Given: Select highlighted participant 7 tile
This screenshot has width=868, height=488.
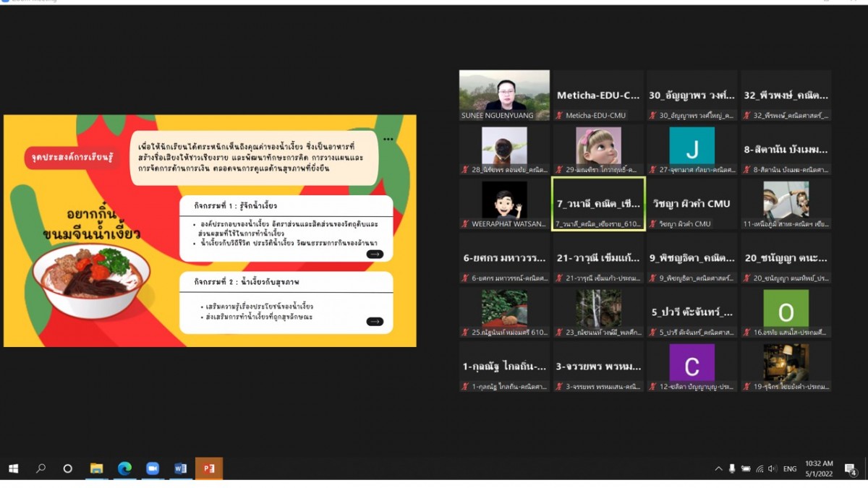Looking at the screenshot, I should coord(598,203).
